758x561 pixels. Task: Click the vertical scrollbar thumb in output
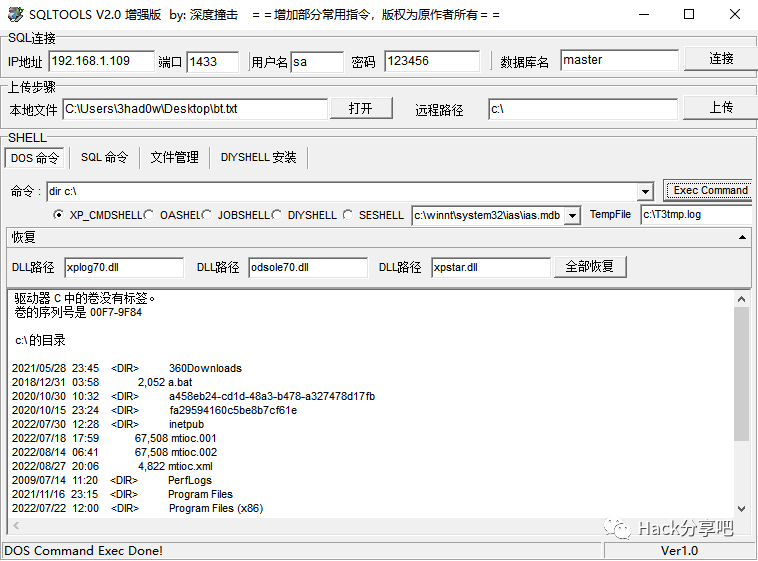(742, 374)
